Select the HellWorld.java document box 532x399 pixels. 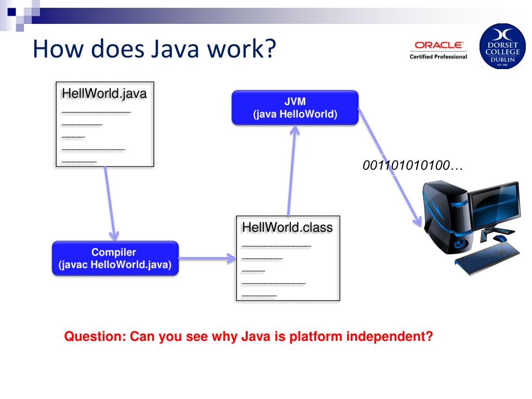(104, 122)
